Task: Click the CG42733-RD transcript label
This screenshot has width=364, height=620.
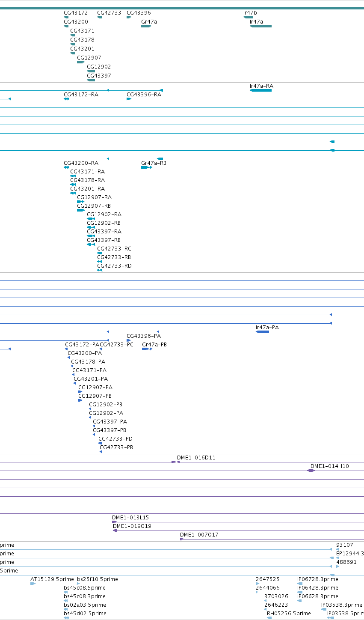Action: tap(114, 266)
